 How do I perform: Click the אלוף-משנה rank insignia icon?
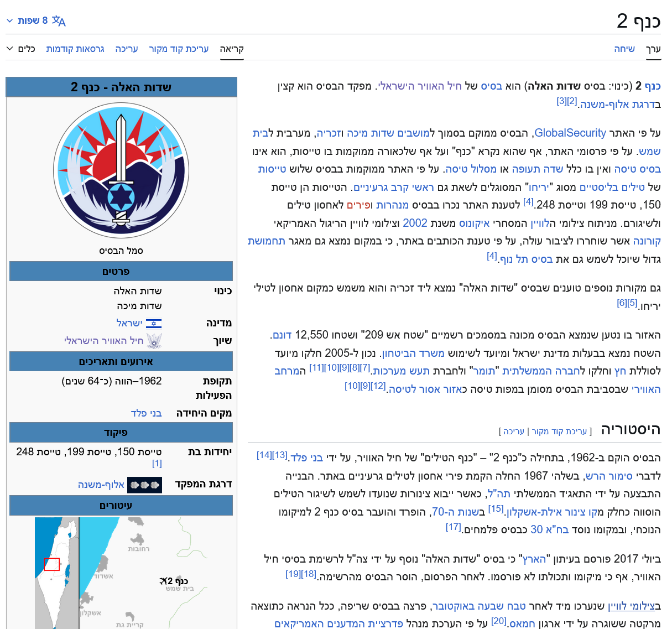pyautogui.click(x=144, y=485)
